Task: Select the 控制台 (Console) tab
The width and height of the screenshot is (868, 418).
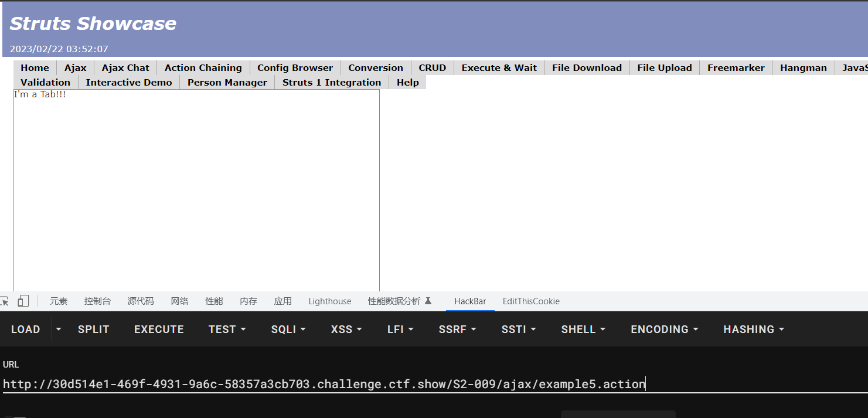Action: click(x=97, y=301)
